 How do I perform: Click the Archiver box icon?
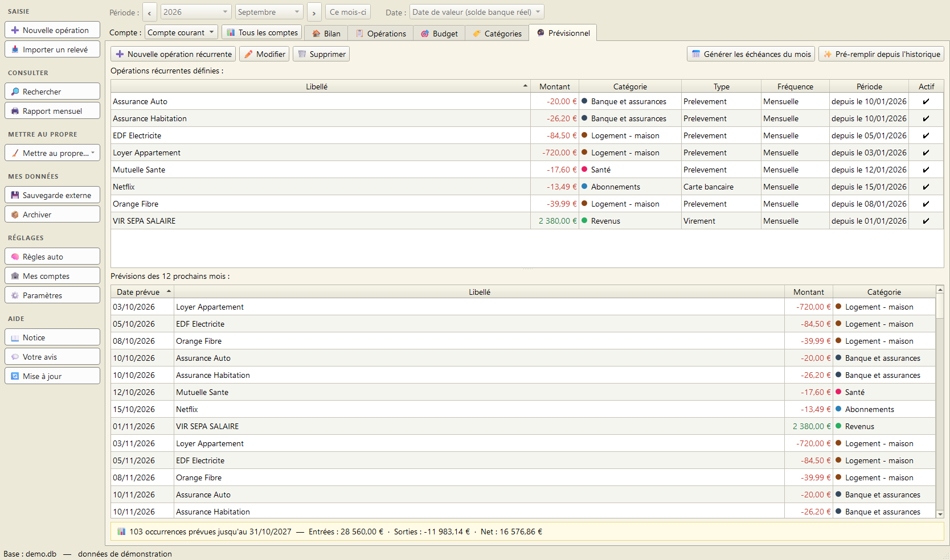coord(15,215)
